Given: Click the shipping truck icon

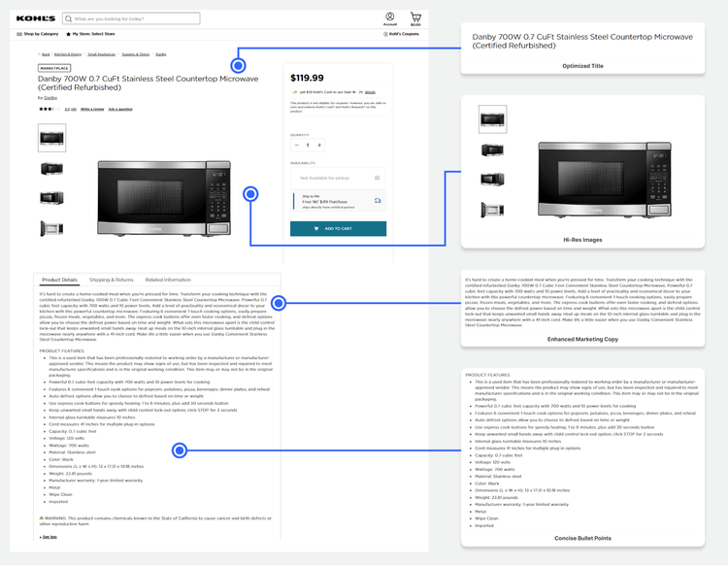Looking at the screenshot, I should (378, 201).
